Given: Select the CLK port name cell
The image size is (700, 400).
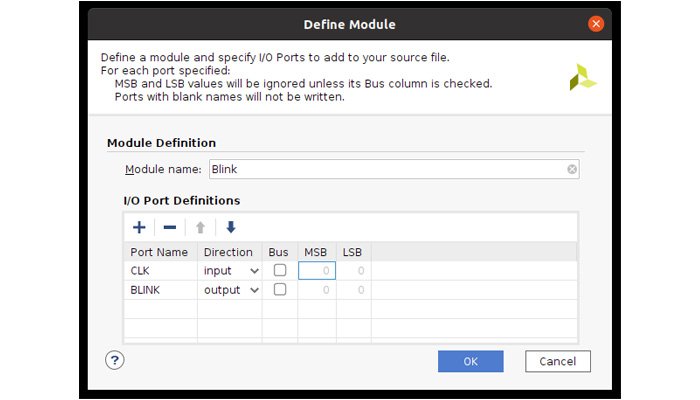Looking at the screenshot, I should click(x=161, y=271).
